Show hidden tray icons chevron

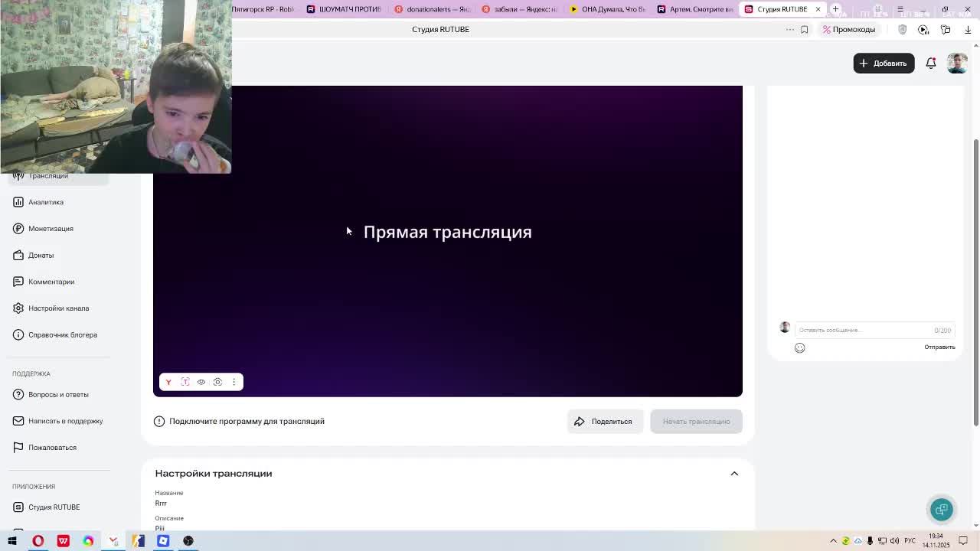click(x=833, y=541)
